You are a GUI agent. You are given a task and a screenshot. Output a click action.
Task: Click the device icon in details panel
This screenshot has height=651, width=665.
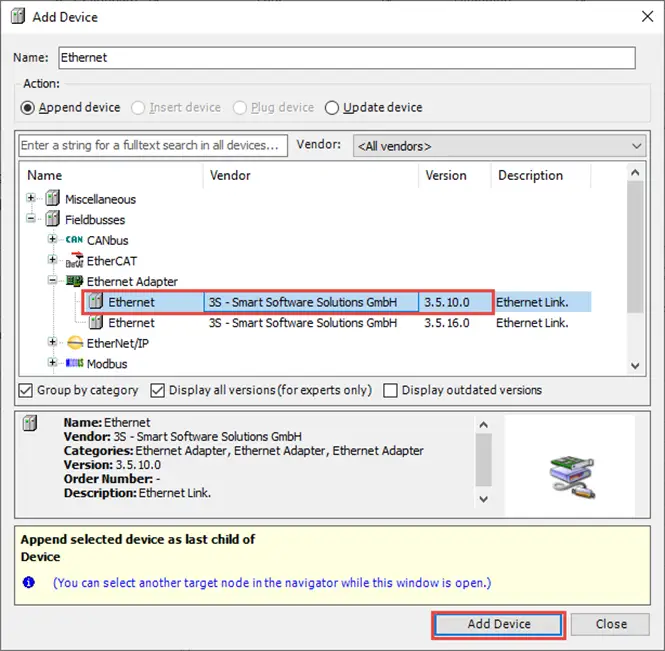[30, 423]
